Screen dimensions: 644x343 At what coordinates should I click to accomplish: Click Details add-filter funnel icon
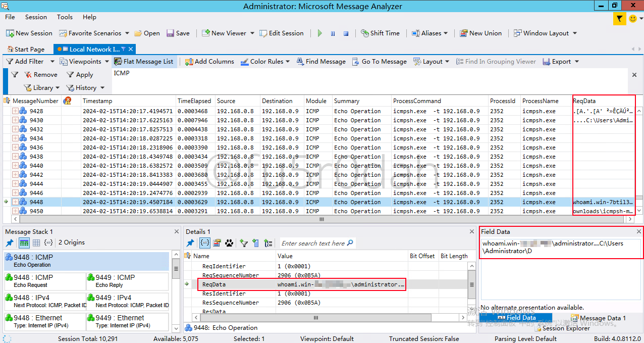tap(244, 243)
